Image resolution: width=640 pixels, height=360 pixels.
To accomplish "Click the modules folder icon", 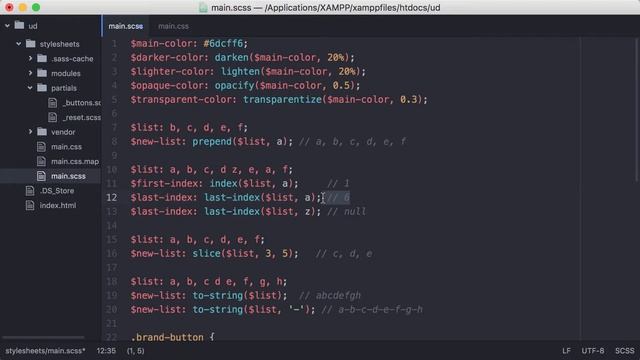I will 42,73.
